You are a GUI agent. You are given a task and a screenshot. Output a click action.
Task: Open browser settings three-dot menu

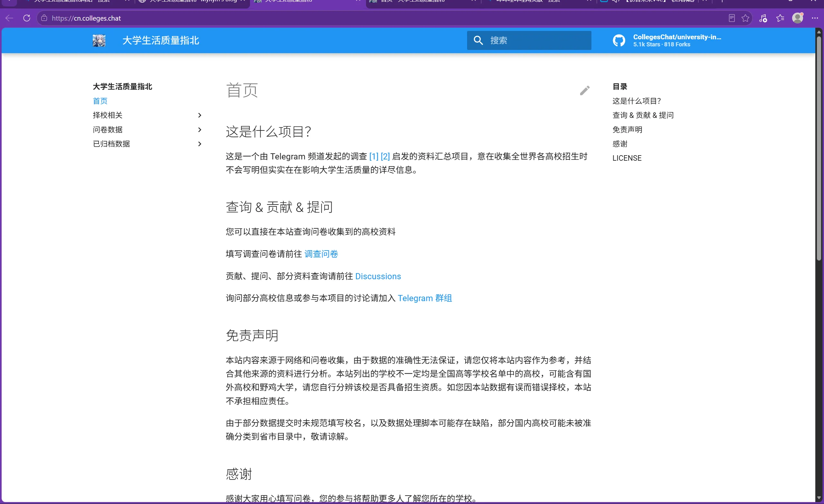[x=815, y=18]
